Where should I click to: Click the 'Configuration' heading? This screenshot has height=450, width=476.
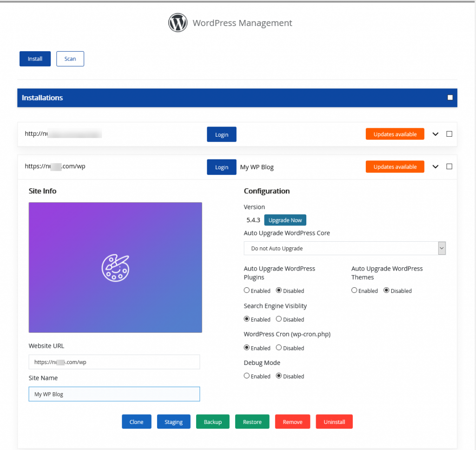[x=266, y=191]
